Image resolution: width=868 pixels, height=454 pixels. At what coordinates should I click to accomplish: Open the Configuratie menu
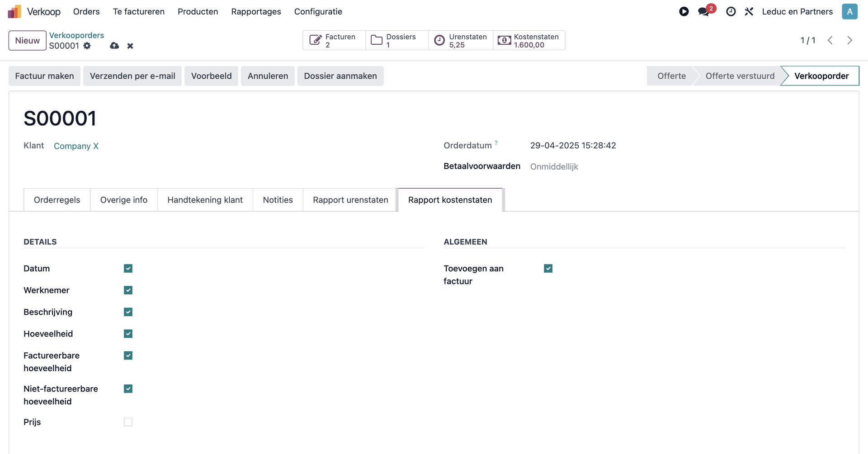318,12
